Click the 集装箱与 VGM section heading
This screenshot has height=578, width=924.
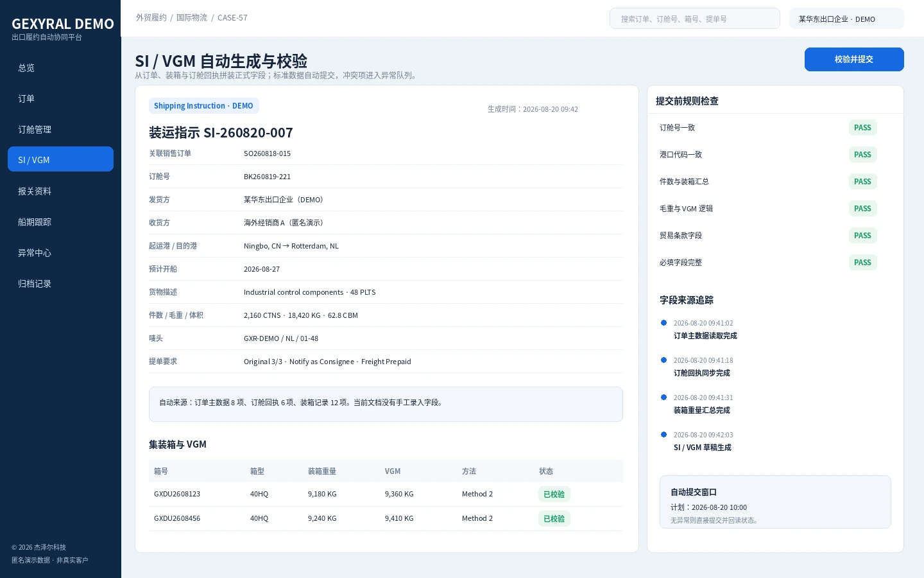tap(178, 444)
